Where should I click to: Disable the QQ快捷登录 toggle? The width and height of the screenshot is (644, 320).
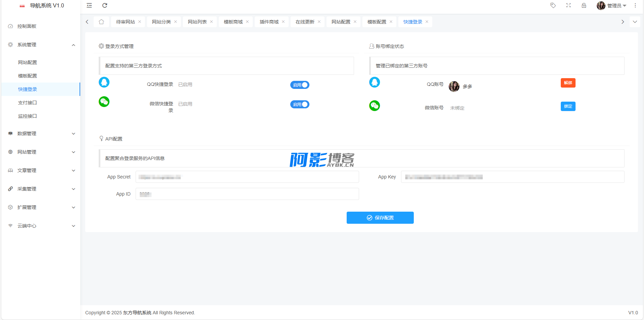point(300,85)
